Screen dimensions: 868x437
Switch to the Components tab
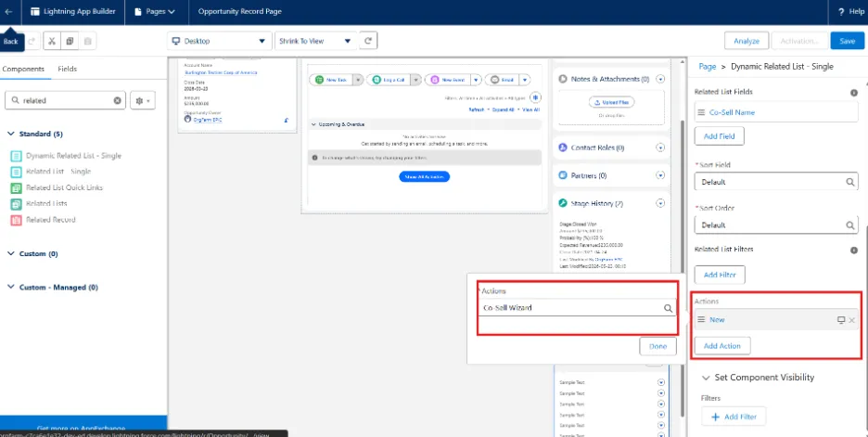pyautogui.click(x=23, y=70)
